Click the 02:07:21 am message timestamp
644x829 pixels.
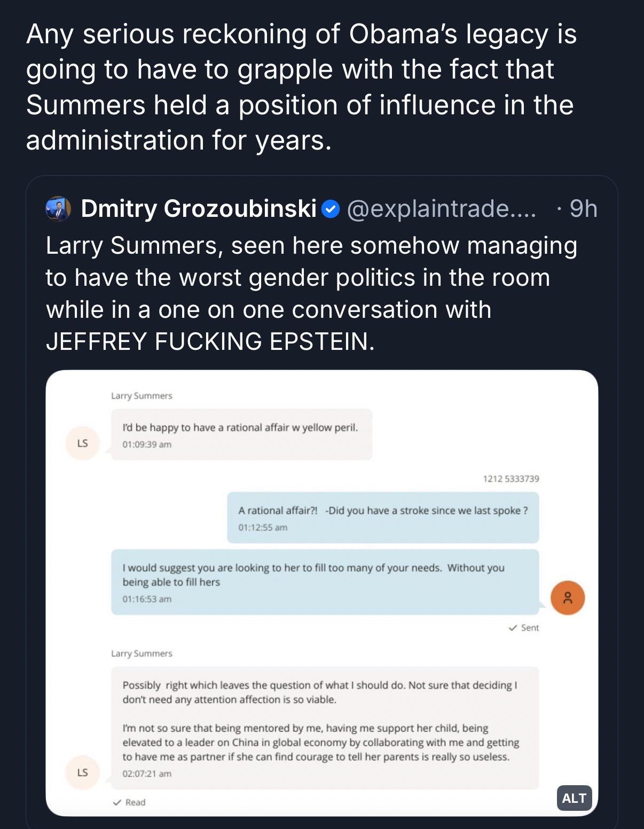tap(147, 773)
